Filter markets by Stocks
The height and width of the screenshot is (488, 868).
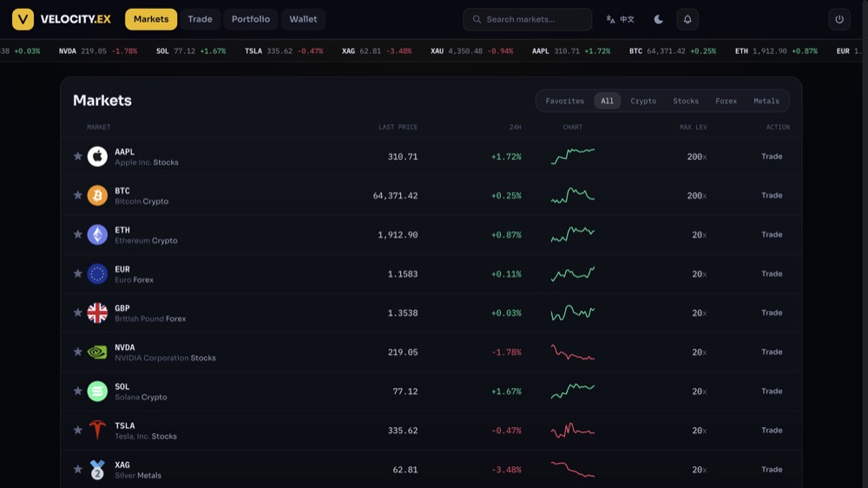click(686, 101)
